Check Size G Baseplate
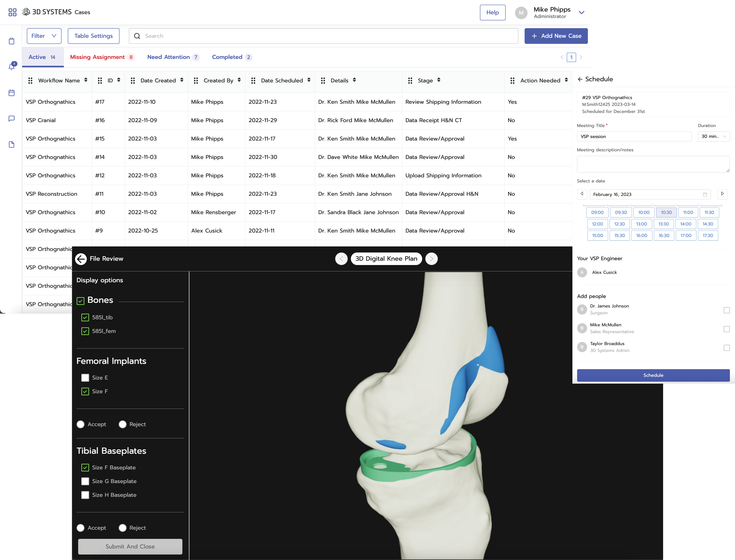The image size is (735, 560). pyautogui.click(x=85, y=481)
